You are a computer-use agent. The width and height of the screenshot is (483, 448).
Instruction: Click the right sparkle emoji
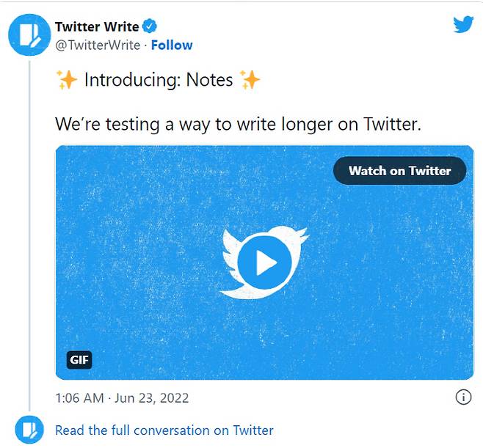(x=250, y=79)
